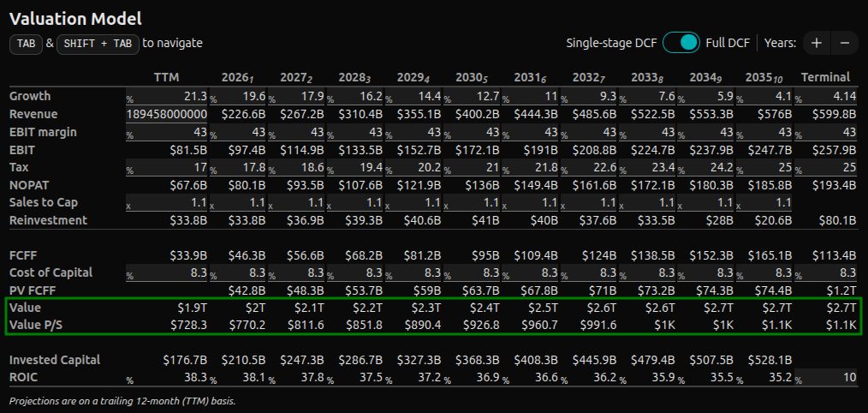The width and height of the screenshot is (868, 413).
Task: Edit the 2032 Tax field showing 22.6
Action: tap(588, 167)
